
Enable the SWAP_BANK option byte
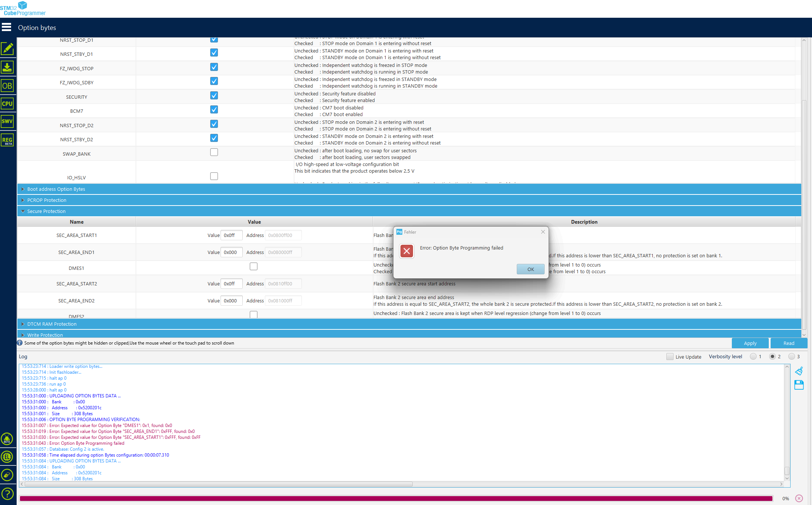[214, 152]
